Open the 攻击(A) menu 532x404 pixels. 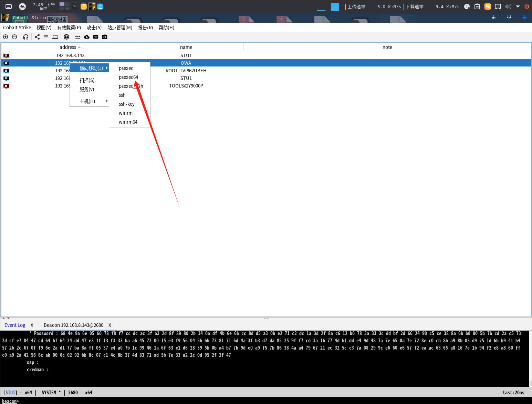[x=94, y=28]
